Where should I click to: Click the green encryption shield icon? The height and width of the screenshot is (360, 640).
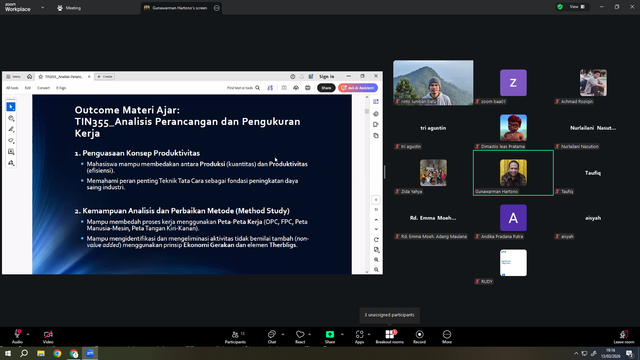click(x=560, y=7)
